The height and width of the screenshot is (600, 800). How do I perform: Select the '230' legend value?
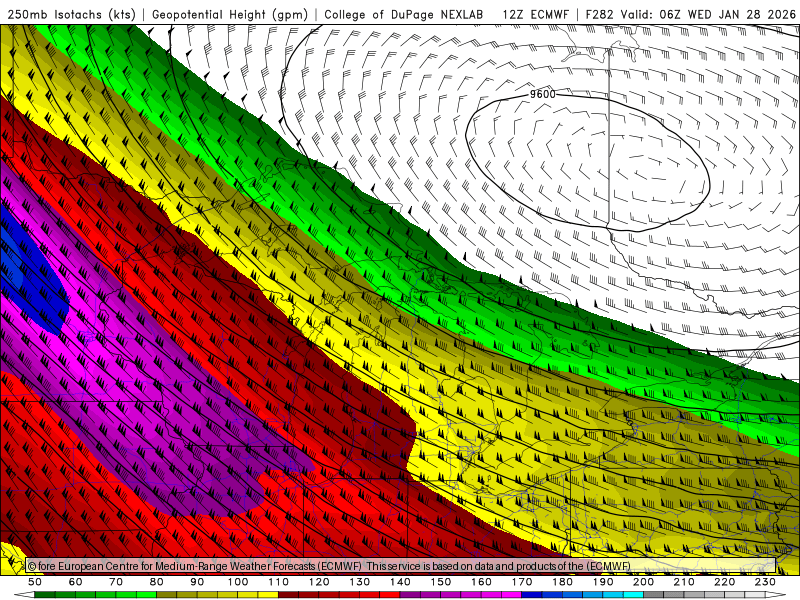(x=765, y=582)
